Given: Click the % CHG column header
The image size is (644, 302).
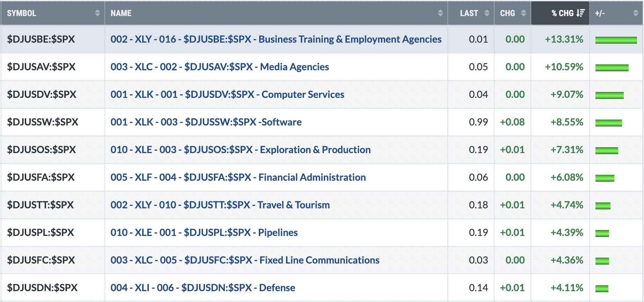Looking at the screenshot, I should 560,13.
